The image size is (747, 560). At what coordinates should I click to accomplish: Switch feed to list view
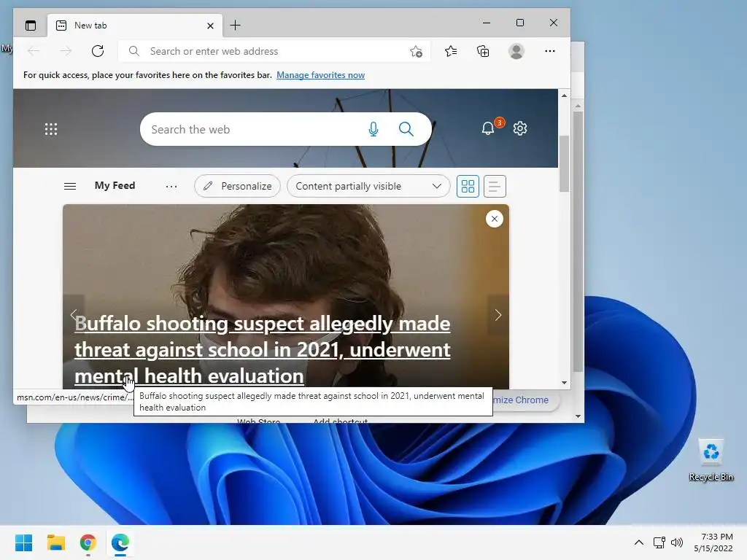495,186
